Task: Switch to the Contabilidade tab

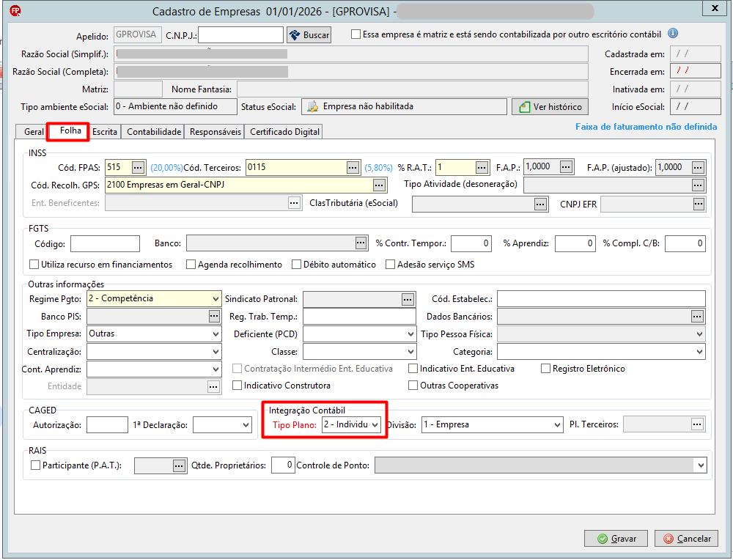Action: [x=154, y=132]
